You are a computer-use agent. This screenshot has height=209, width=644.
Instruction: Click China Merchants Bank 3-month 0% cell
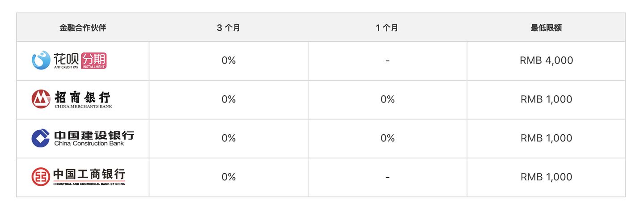pyautogui.click(x=229, y=99)
